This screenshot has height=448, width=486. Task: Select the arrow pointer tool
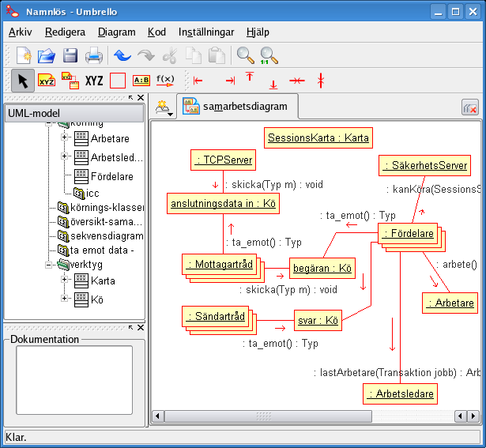(23, 81)
